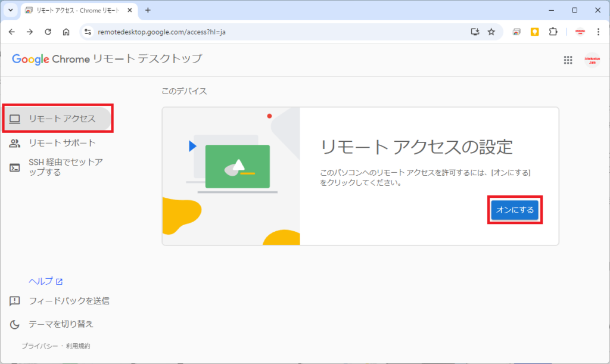Click フィードバックを送信
The height and width of the screenshot is (364, 610).
pyautogui.click(x=69, y=301)
